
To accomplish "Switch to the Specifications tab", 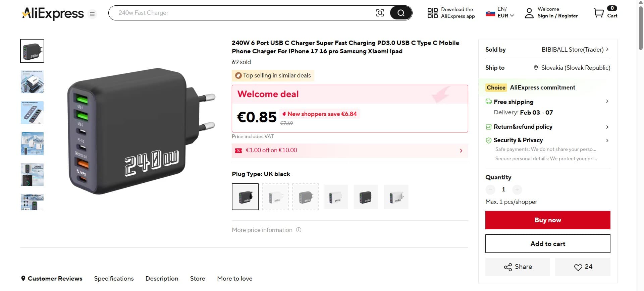I will [114, 279].
